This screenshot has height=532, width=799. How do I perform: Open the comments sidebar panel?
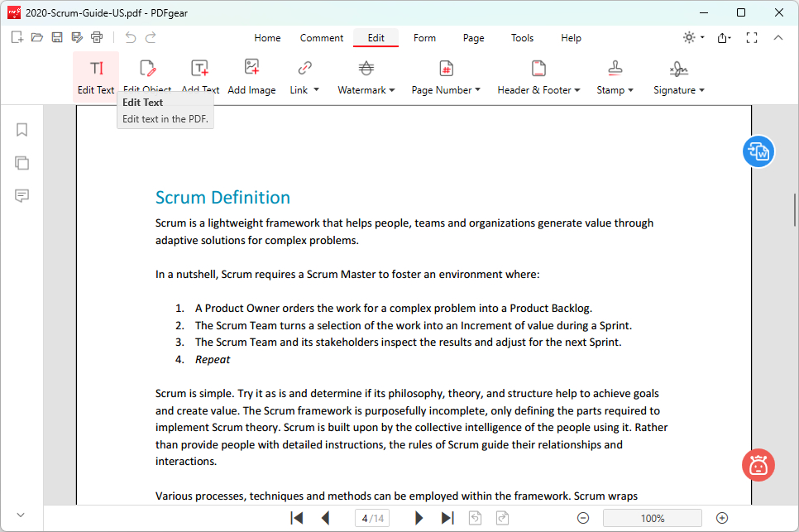point(22,196)
